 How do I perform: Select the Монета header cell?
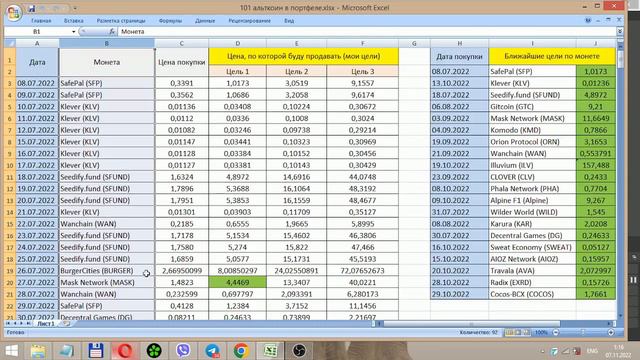click(107, 62)
